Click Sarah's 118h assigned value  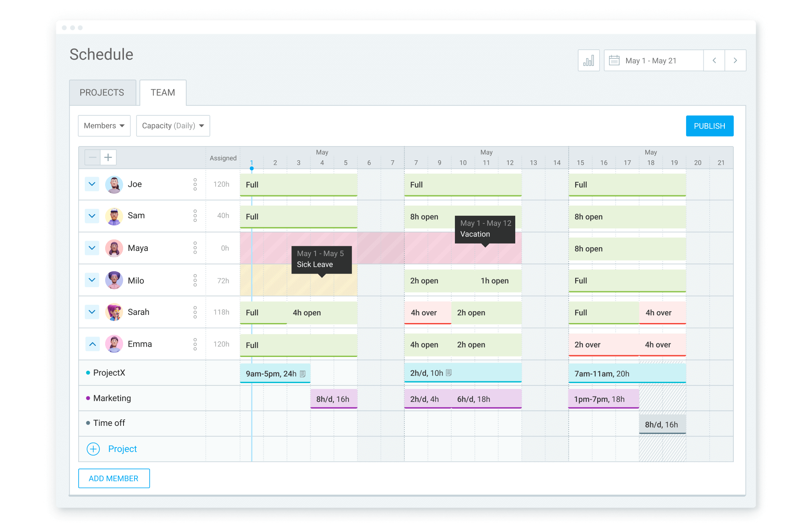[x=221, y=312]
